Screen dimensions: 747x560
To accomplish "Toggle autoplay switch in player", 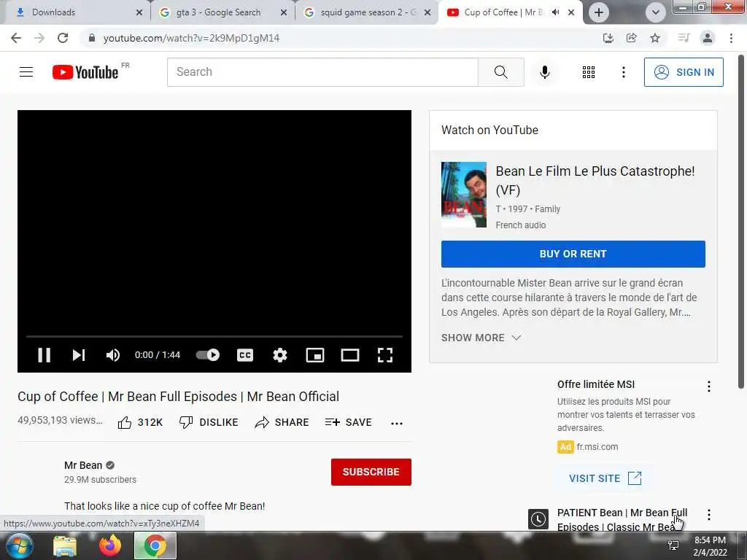I will [x=208, y=355].
